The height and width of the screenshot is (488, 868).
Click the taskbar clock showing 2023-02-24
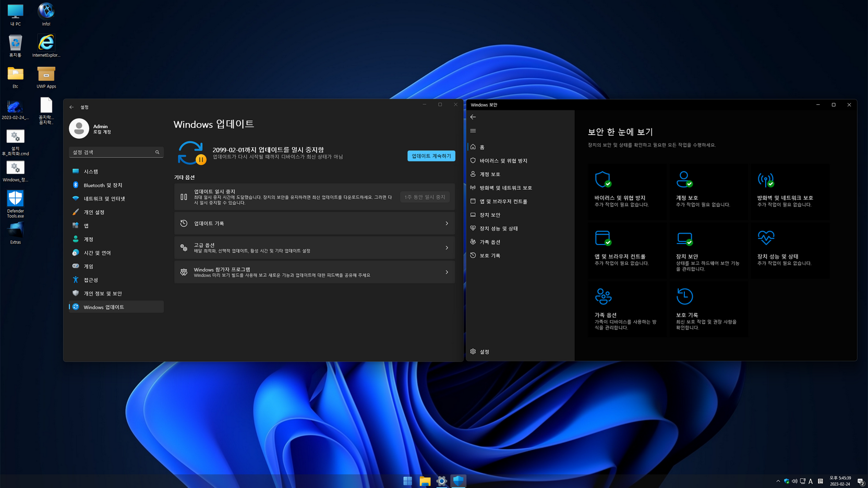[840, 481]
